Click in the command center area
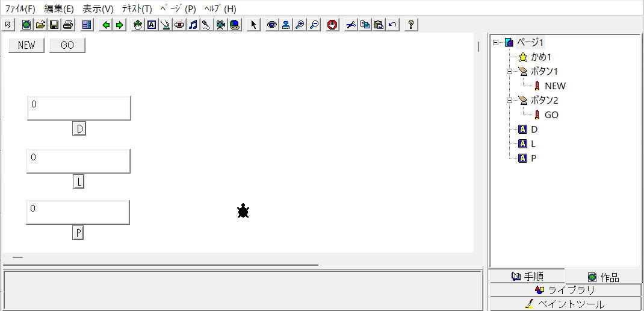 tap(242, 290)
